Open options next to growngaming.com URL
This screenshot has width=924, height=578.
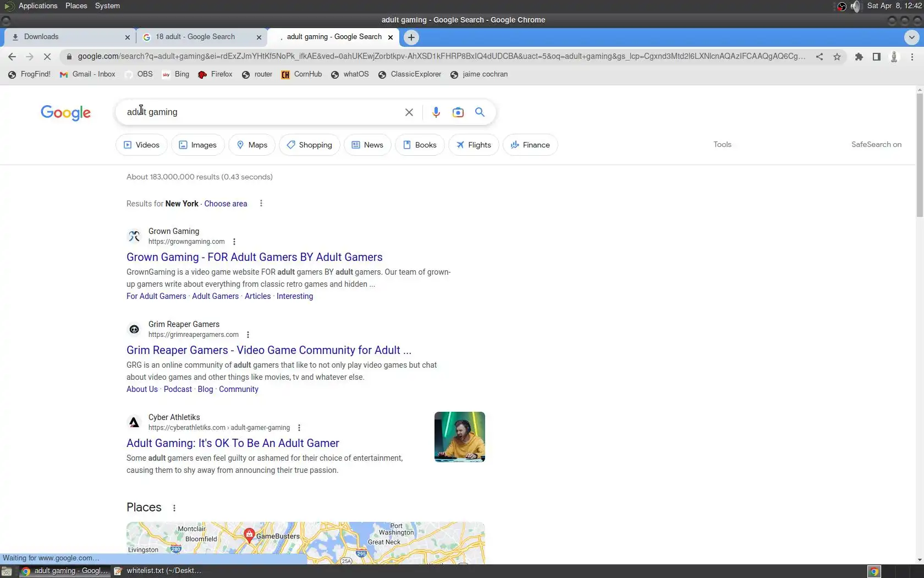pos(234,242)
